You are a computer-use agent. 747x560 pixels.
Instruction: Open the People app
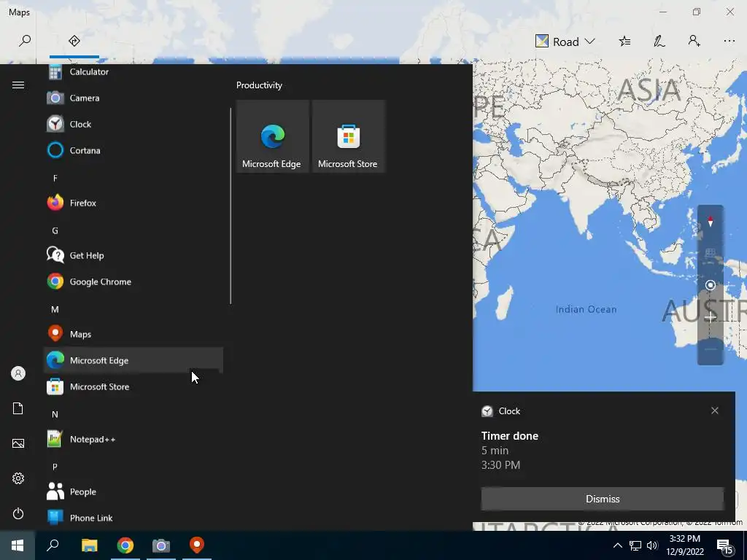[x=133, y=491]
